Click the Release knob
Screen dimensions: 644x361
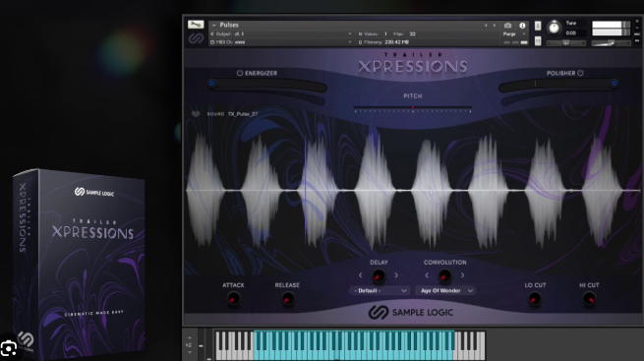coord(287,299)
